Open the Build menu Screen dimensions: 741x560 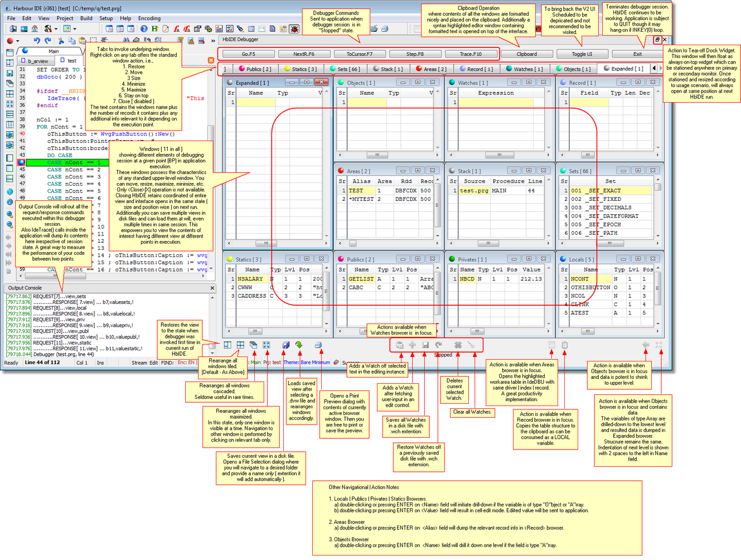click(x=86, y=18)
